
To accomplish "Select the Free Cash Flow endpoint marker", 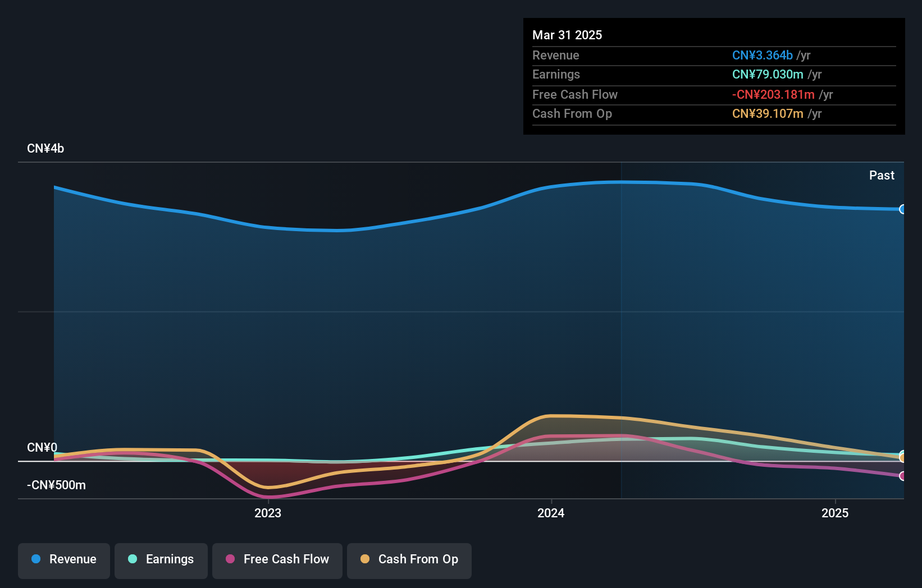I will pos(903,476).
